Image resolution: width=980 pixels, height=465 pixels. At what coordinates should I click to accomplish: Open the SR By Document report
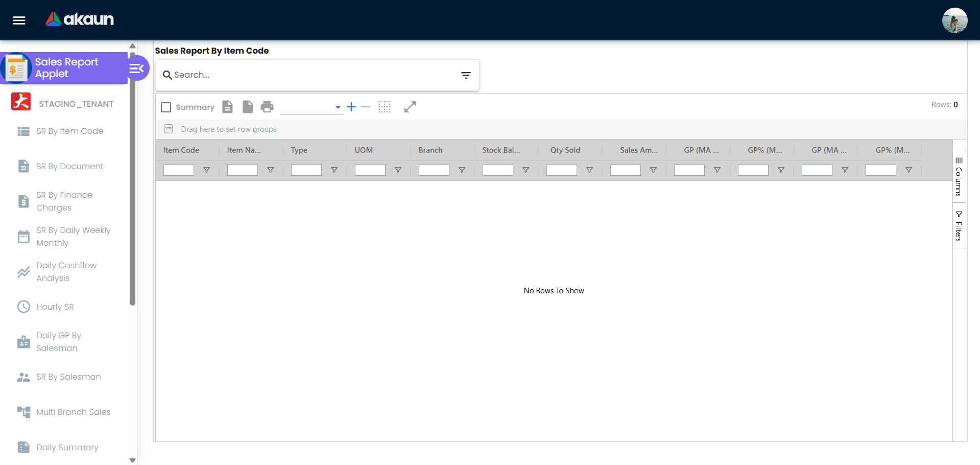coord(69,166)
